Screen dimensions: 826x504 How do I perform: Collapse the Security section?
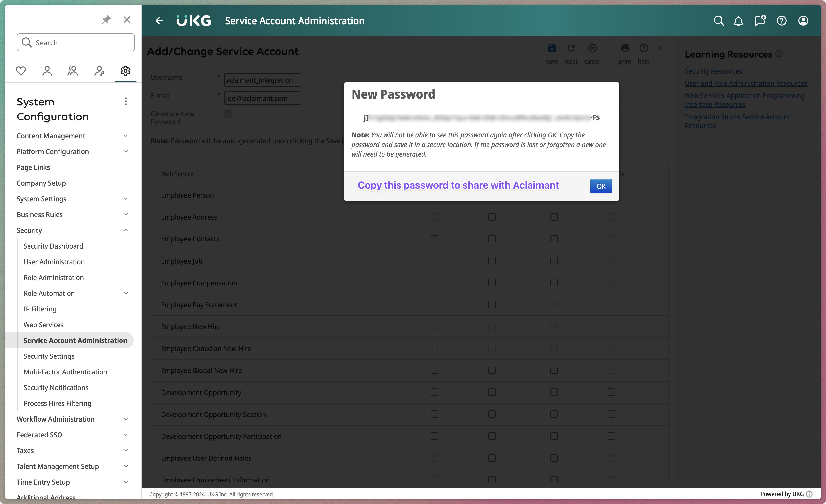click(x=126, y=230)
